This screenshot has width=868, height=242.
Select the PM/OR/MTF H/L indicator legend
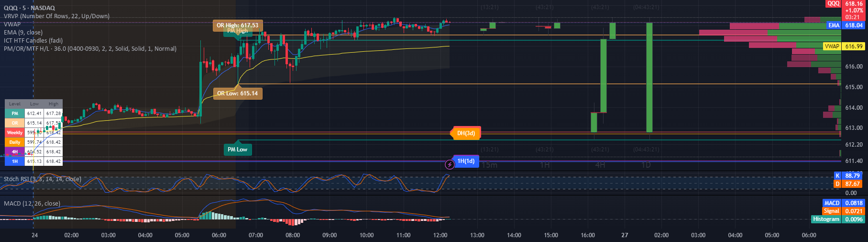click(x=90, y=48)
